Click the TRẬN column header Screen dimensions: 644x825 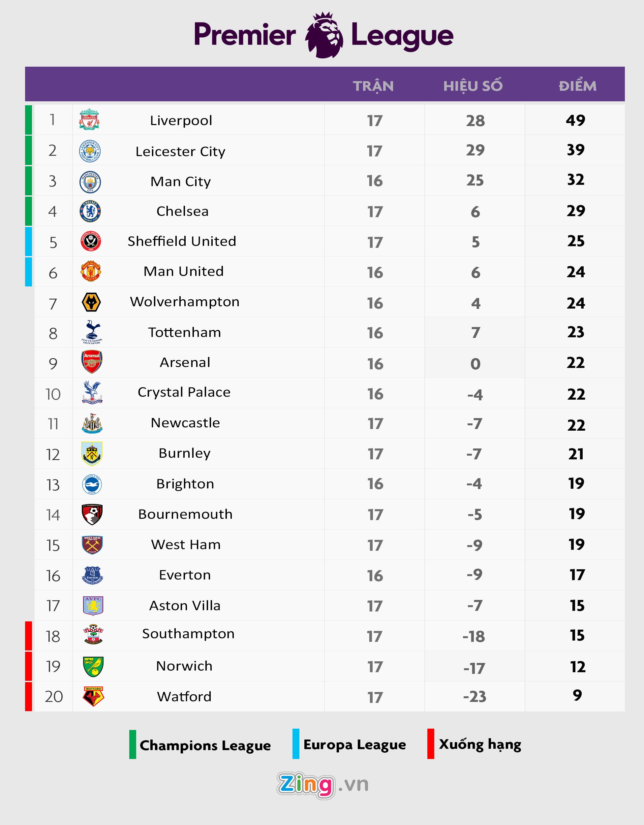pos(373,86)
